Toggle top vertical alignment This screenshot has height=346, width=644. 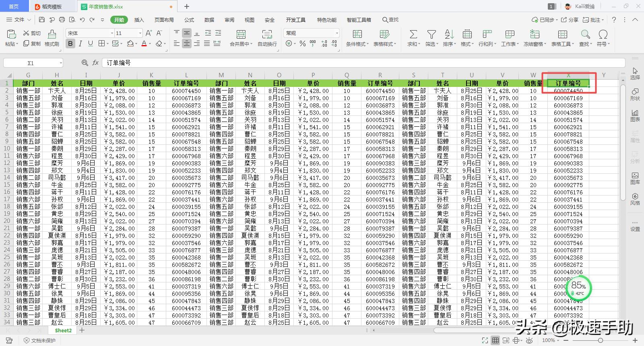tap(177, 33)
